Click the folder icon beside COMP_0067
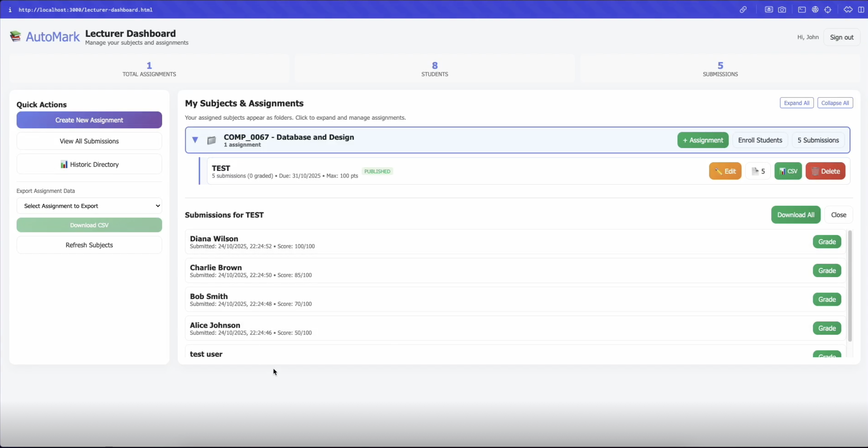The width and height of the screenshot is (868, 448). [x=211, y=140]
